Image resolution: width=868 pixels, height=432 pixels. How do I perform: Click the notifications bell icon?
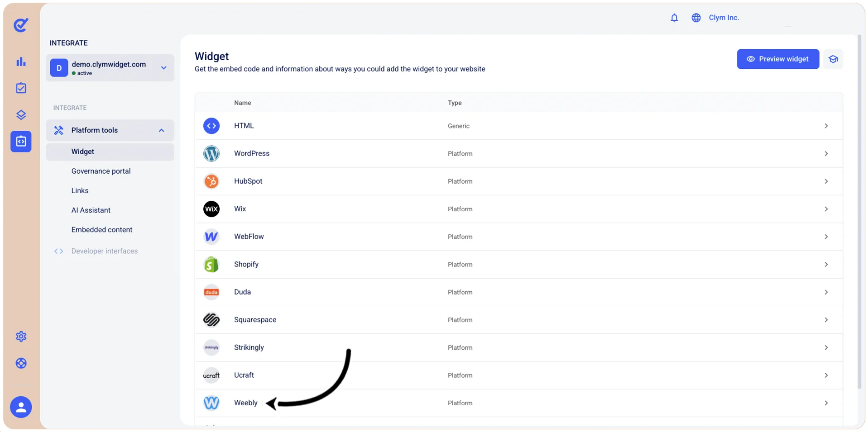(674, 18)
